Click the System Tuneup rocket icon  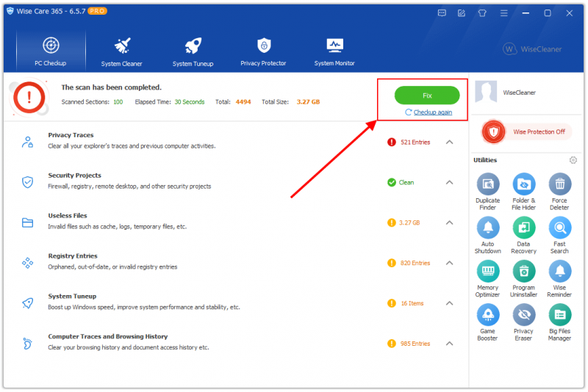coord(27,303)
